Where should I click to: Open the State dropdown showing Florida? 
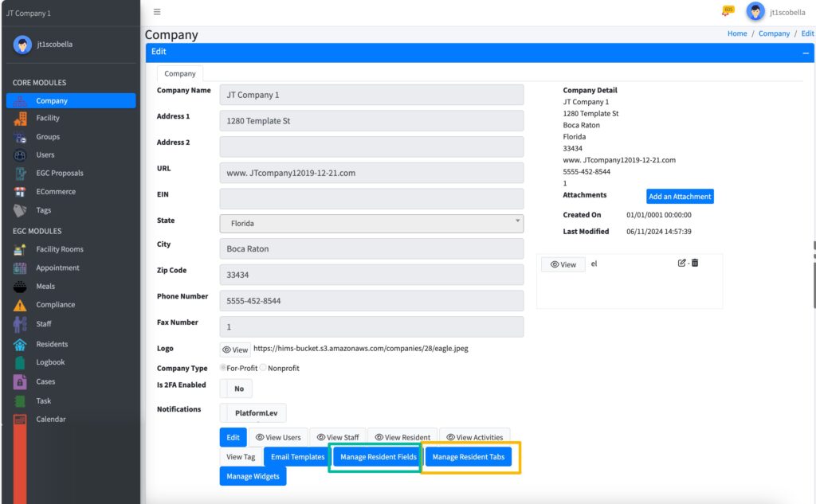(x=371, y=224)
